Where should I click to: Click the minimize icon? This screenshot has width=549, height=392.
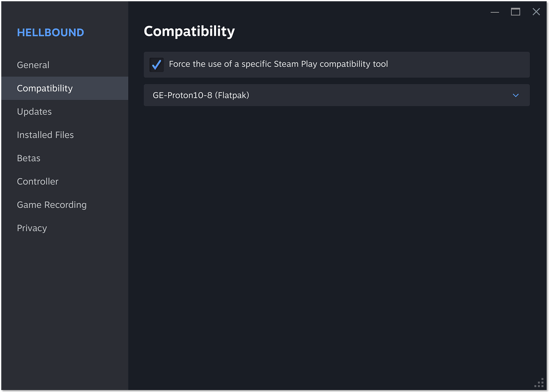pyautogui.click(x=494, y=12)
